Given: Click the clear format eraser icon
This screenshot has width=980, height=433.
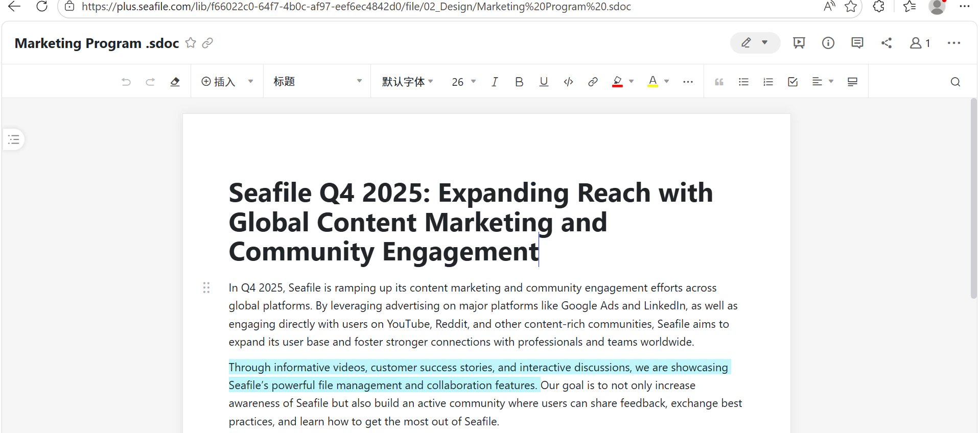Looking at the screenshot, I should [175, 82].
